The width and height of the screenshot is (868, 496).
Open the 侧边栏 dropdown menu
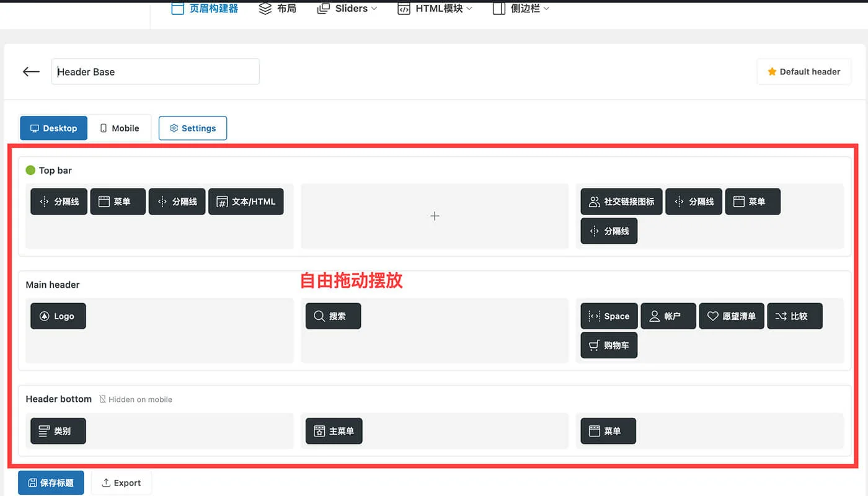click(x=521, y=8)
